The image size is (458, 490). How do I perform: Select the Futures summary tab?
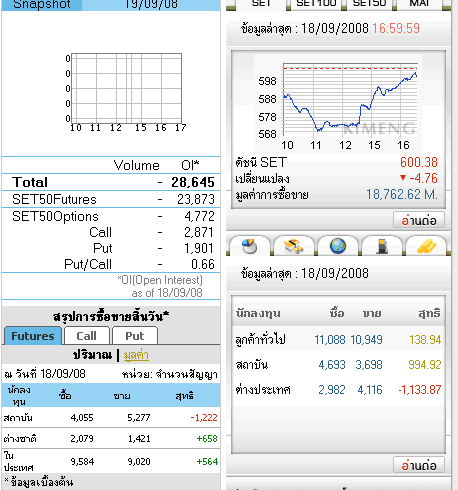33,336
